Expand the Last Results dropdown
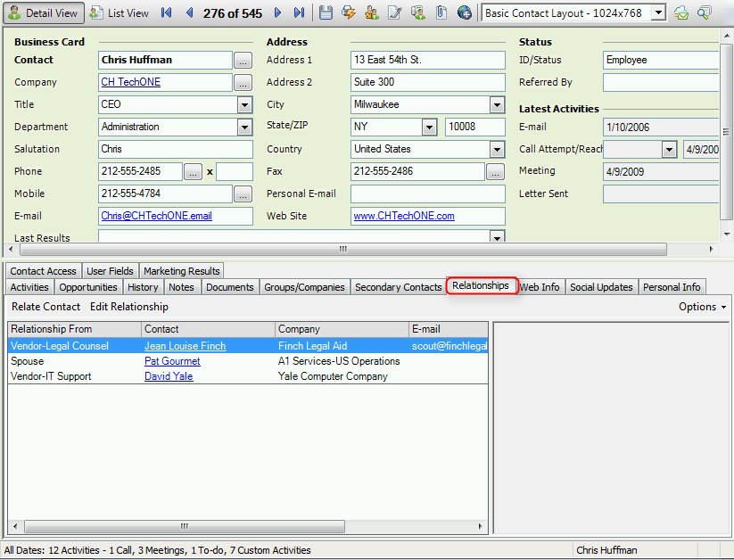734x560 pixels. 497,236
